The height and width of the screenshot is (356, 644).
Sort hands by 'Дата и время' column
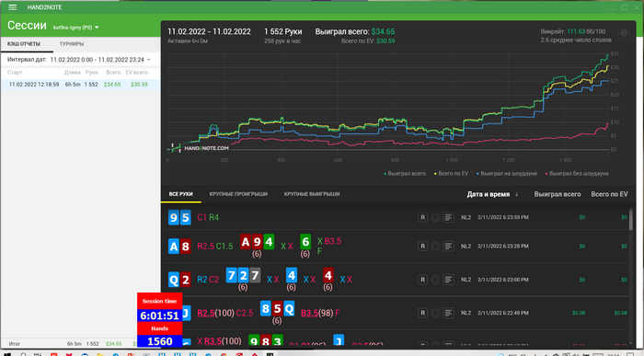(489, 194)
